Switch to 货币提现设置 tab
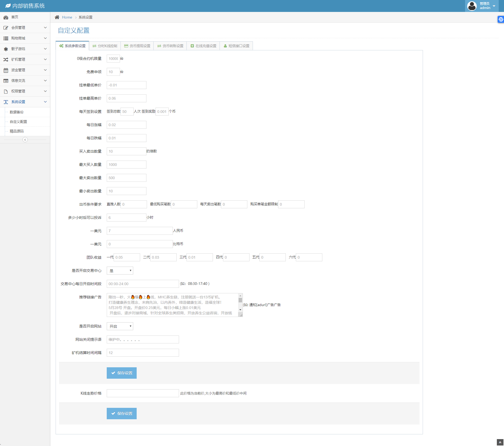This screenshot has width=504, height=446. click(137, 46)
